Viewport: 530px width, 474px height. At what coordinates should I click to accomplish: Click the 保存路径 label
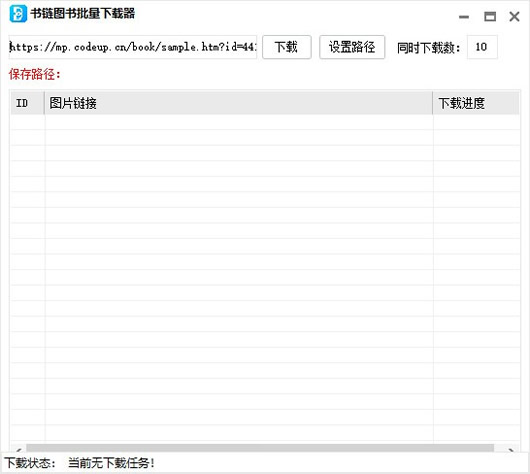click(34, 74)
